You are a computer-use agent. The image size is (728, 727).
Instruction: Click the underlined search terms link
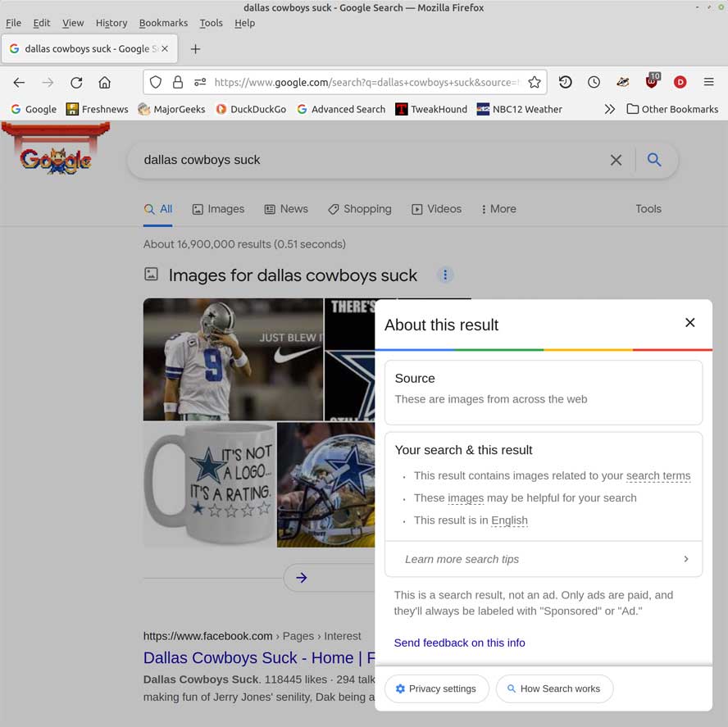coord(657,476)
